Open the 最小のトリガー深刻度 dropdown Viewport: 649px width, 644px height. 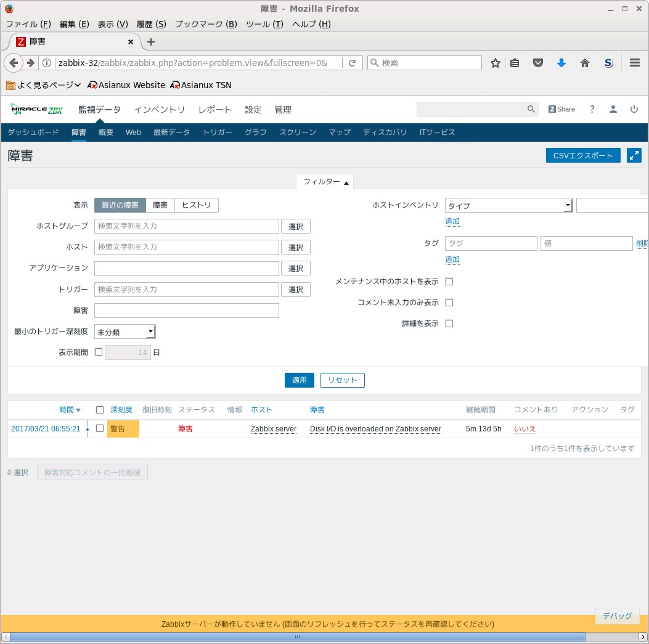click(x=125, y=332)
